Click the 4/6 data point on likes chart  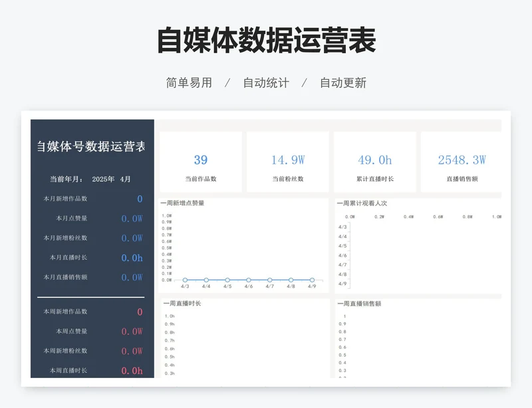[x=249, y=280]
